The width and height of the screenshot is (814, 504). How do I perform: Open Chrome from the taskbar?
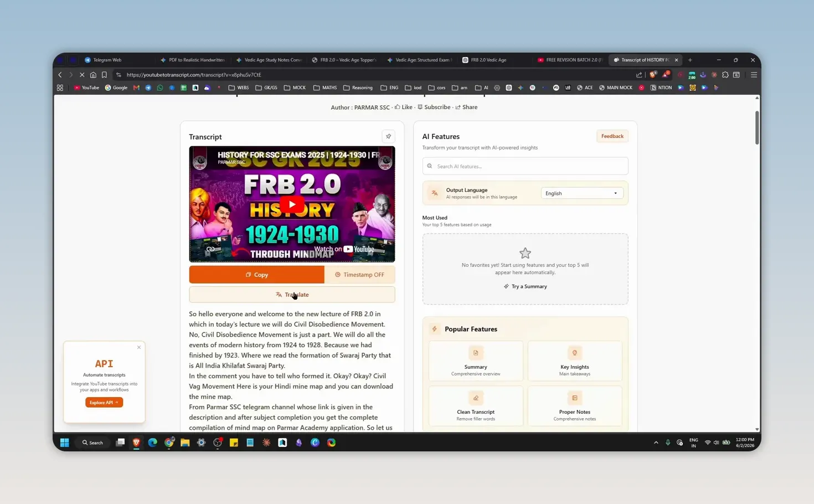pos(169,443)
